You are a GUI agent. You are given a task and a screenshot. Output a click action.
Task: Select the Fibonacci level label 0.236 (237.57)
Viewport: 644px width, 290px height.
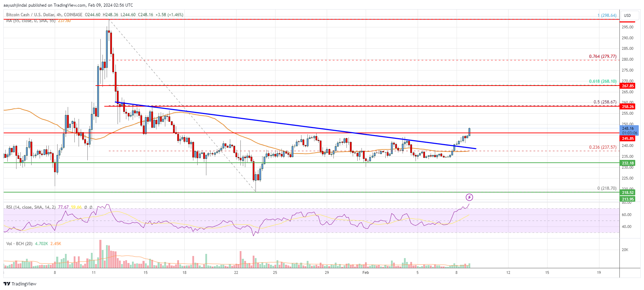(603, 147)
